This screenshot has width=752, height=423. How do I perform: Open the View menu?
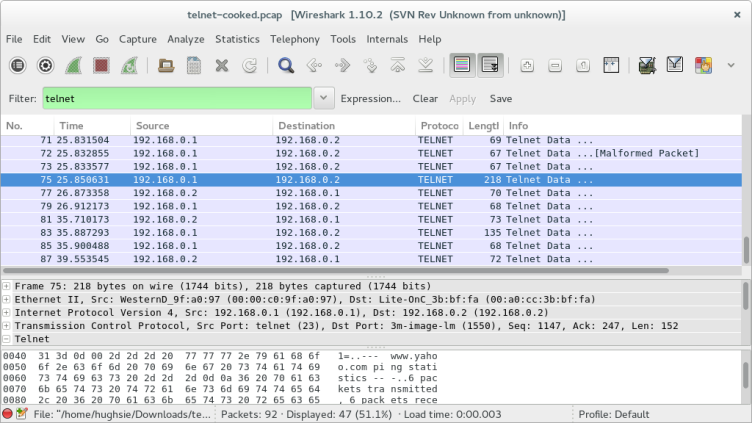coord(73,39)
